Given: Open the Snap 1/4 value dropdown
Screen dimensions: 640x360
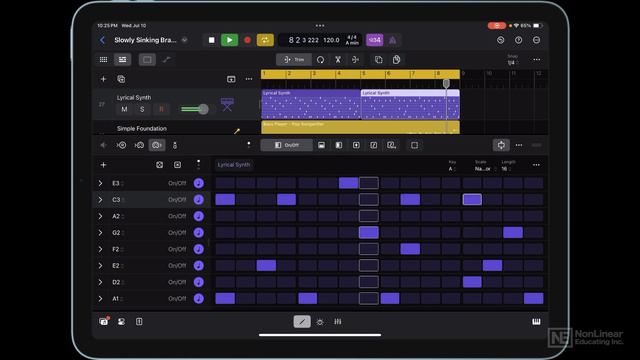Looking at the screenshot, I should [513, 62].
